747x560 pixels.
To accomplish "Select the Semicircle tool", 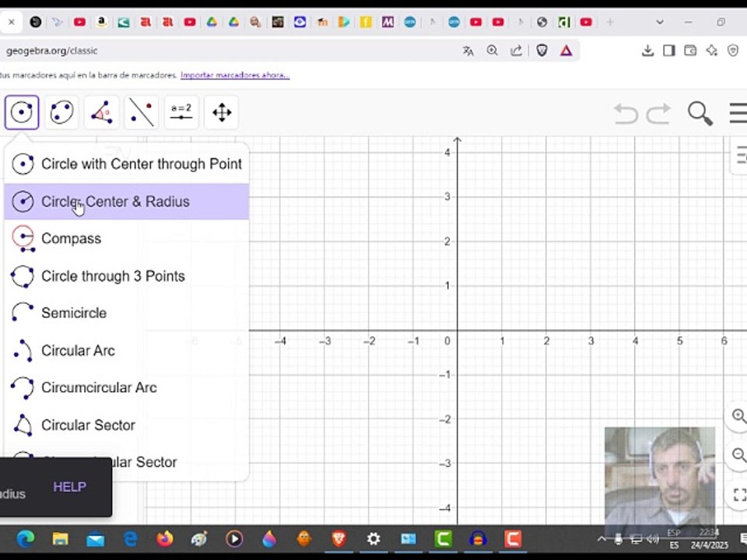I will (x=126, y=313).
